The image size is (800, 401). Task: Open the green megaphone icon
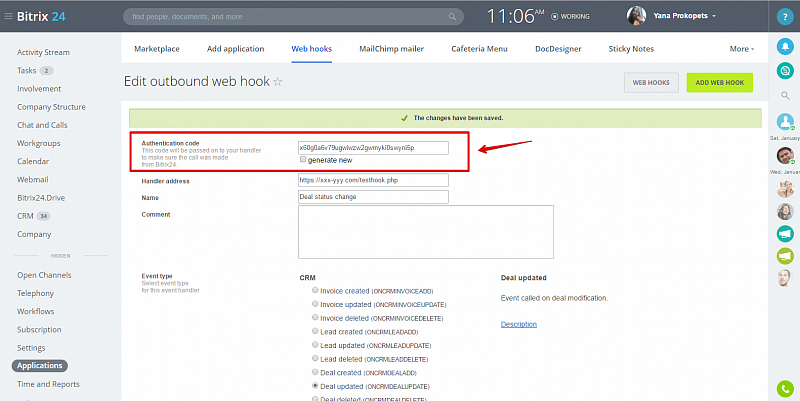(785, 256)
